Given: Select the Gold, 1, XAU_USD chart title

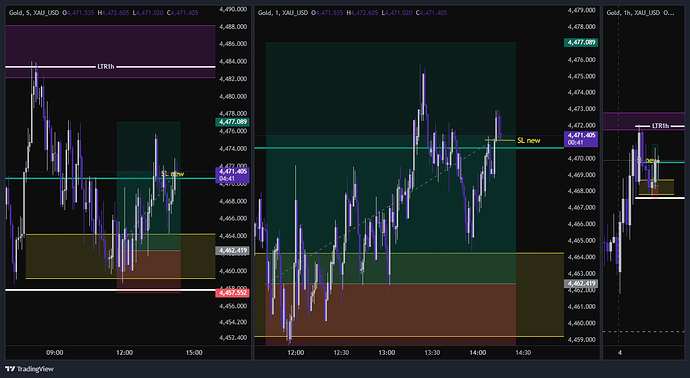Looking at the screenshot, I should tap(283, 13).
